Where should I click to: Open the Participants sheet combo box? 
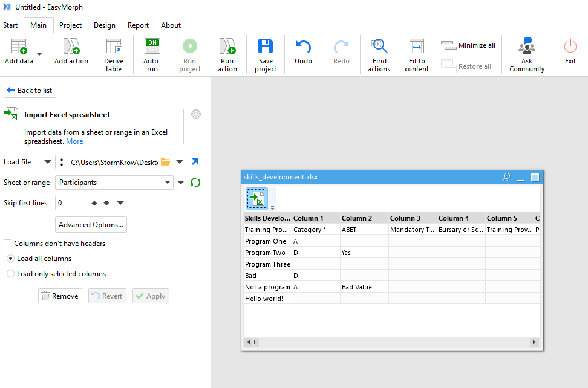[114, 183]
